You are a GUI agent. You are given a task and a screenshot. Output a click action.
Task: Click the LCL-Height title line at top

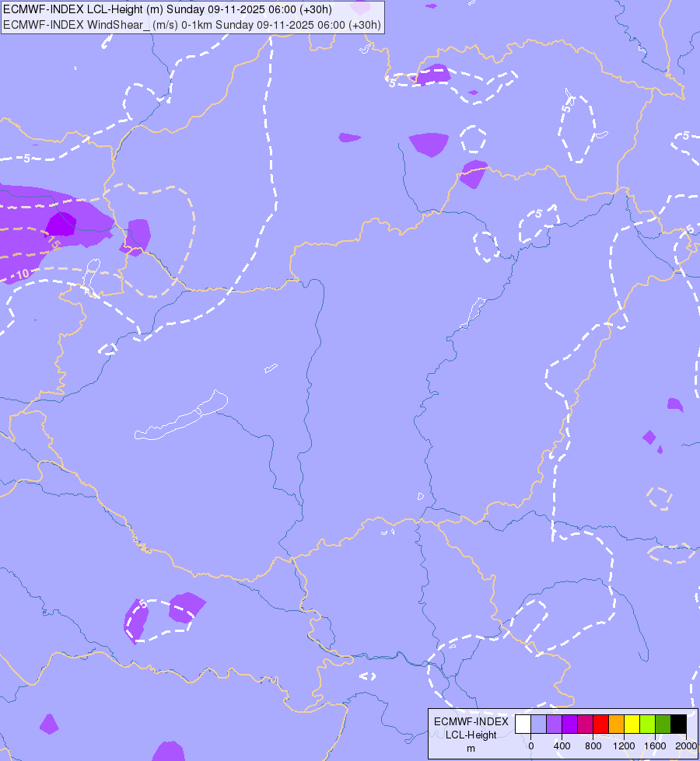[167, 9]
